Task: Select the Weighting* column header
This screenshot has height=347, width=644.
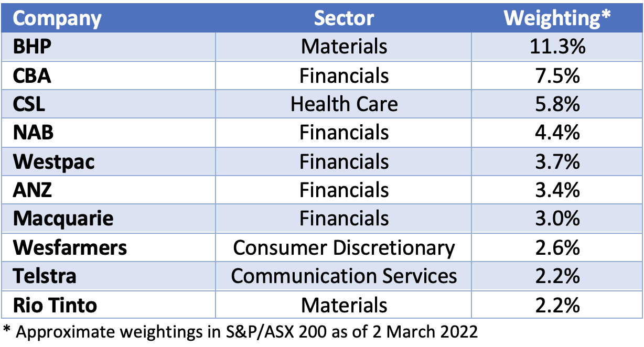Action: point(557,18)
